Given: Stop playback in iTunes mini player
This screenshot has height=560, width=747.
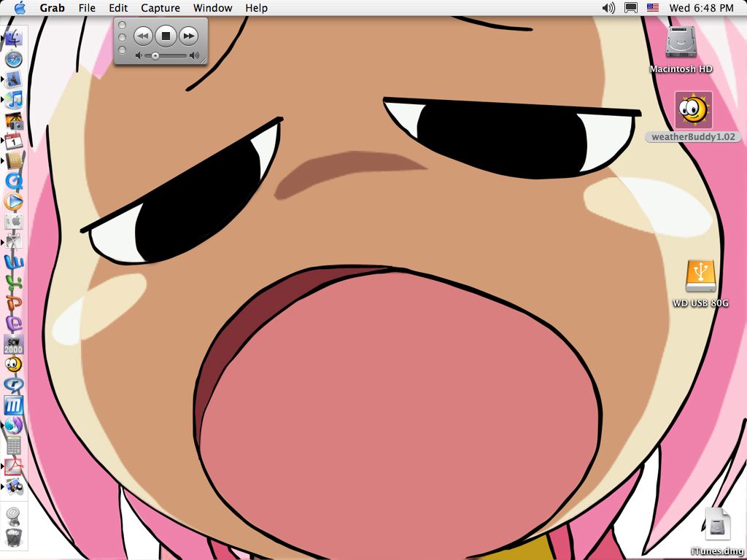Looking at the screenshot, I should click(166, 36).
